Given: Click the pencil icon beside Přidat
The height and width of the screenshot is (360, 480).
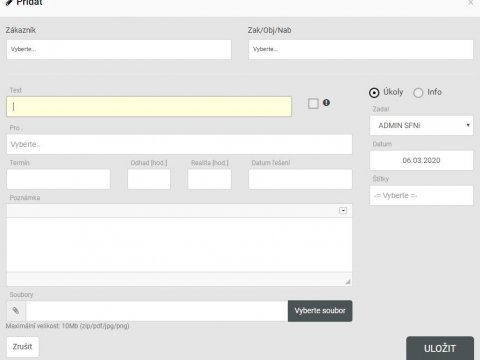Looking at the screenshot, I should (x=9, y=3).
